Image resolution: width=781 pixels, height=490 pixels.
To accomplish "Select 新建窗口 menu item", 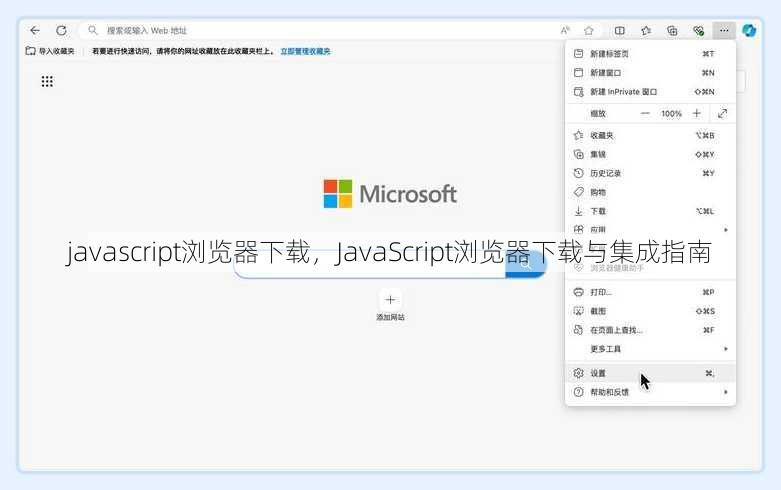I will [651, 73].
